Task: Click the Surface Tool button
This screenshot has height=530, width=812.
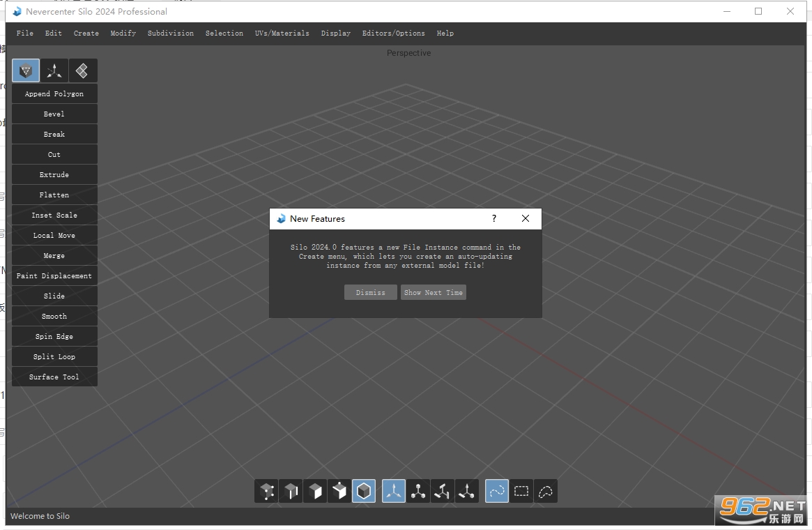Action: [54, 377]
